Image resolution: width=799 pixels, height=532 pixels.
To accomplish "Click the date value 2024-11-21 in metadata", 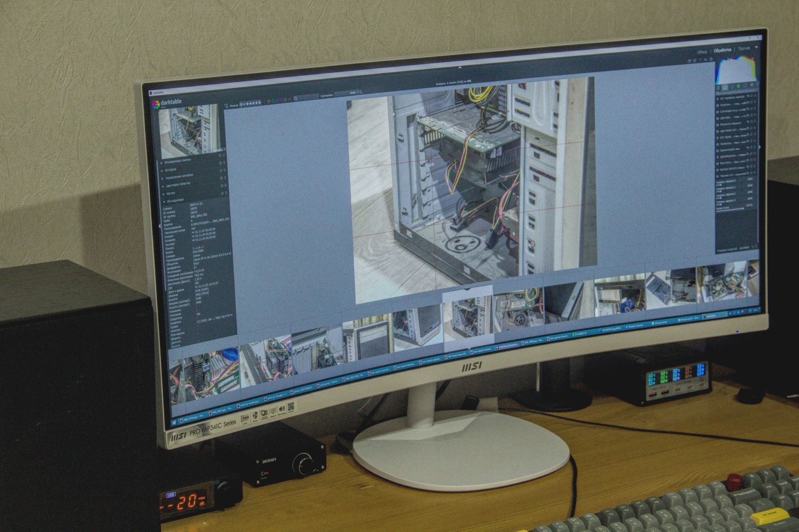I will pyautogui.click(x=196, y=204).
